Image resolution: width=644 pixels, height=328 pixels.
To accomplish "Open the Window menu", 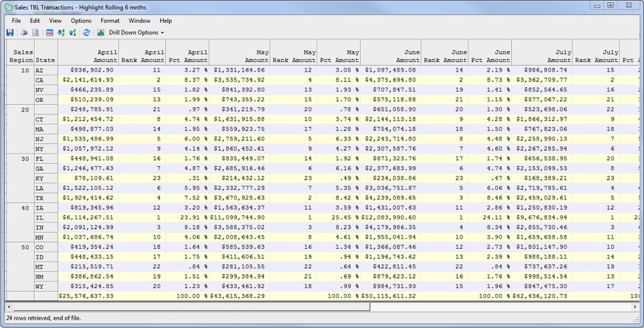I will [x=139, y=21].
